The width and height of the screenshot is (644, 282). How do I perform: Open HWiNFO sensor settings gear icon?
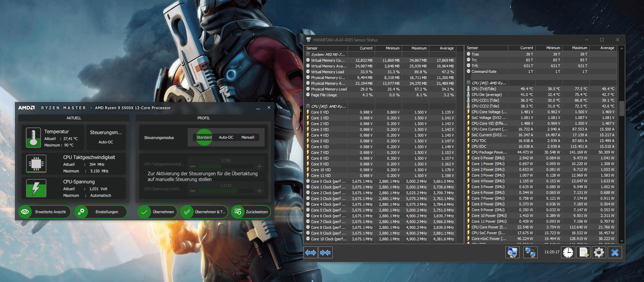pyautogui.click(x=599, y=253)
